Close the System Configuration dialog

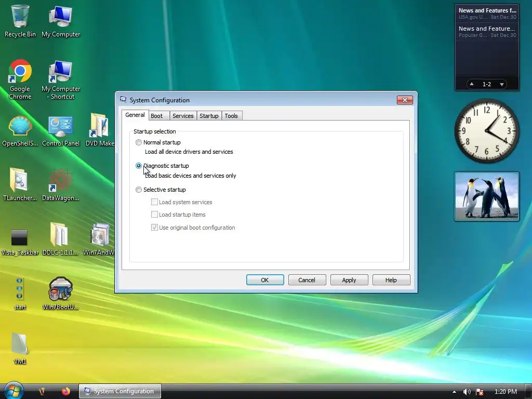tap(405, 100)
